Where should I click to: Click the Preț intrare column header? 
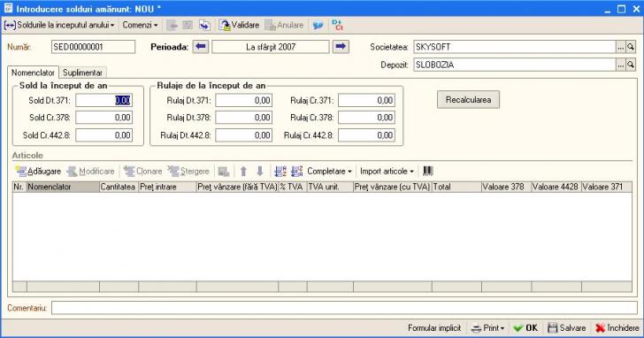coord(167,187)
